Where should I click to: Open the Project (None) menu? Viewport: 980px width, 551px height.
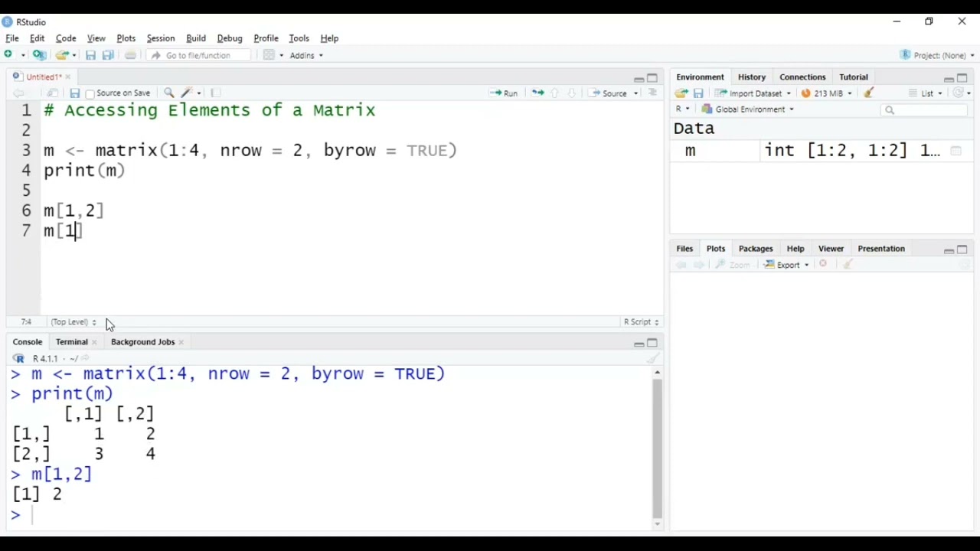click(x=938, y=55)
